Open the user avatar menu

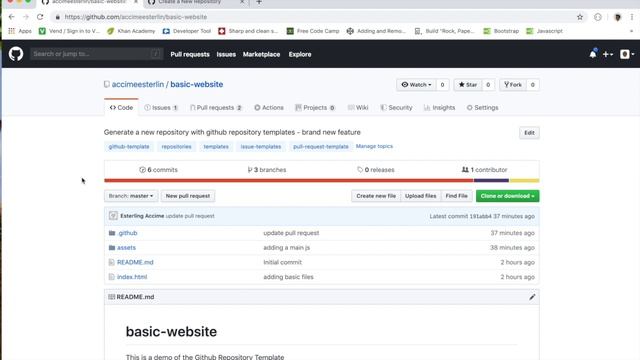(627, 54)
